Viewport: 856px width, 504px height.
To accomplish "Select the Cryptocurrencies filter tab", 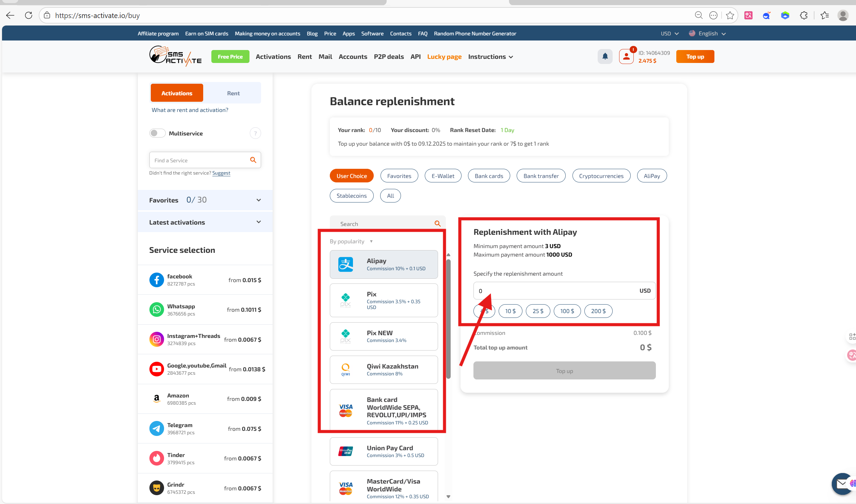I will tap(601, 176).
